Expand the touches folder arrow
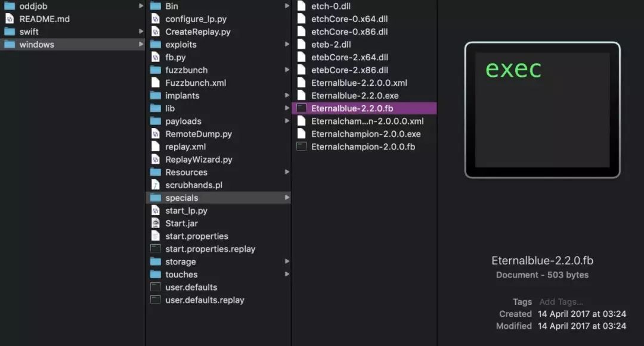The image size is (644, 346). tap(287, 274)
